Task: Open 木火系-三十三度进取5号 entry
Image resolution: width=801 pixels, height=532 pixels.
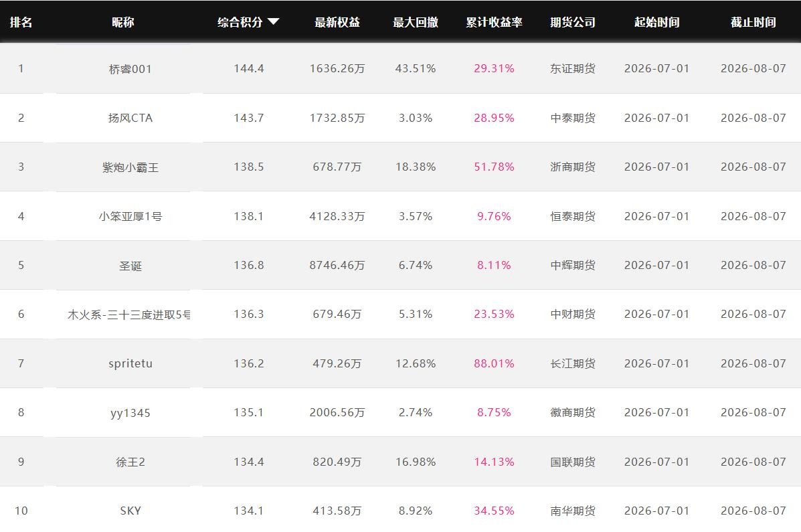Action: point(128,315)
